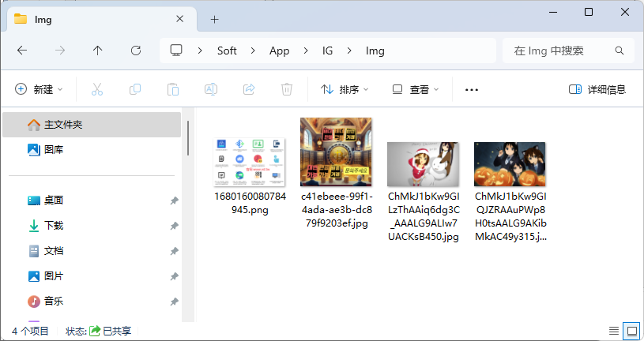This screenshot has height=341, width=644.
Task: Open the 新建 new item dropdown
Action: tap(39, 89)
